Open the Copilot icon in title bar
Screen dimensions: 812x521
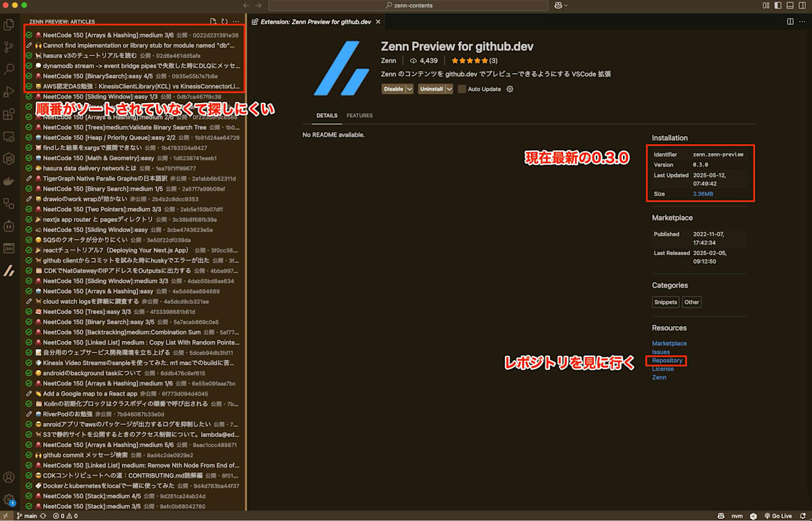[558, 5]
